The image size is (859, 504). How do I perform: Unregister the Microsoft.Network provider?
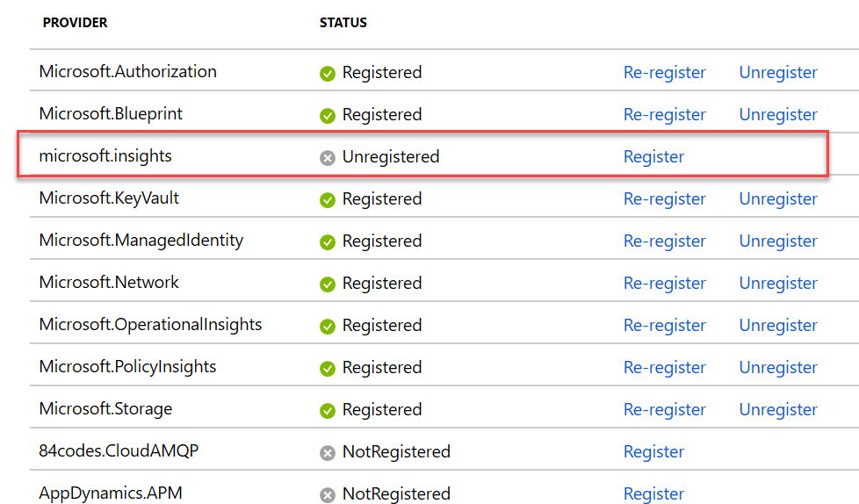click(778, 284)
